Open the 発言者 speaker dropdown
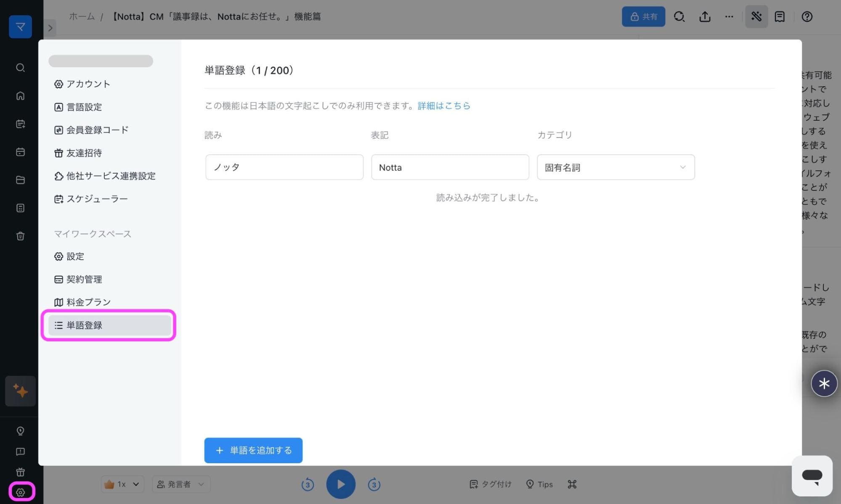This screenshot has height=504, width=841. click(x=181, y=484)
